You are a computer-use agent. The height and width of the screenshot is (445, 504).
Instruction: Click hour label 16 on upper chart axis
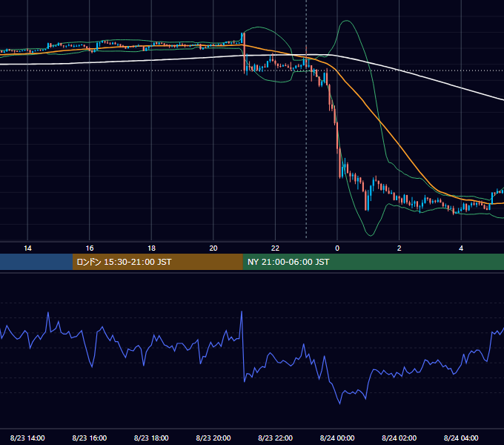click(x=90, y=248)
